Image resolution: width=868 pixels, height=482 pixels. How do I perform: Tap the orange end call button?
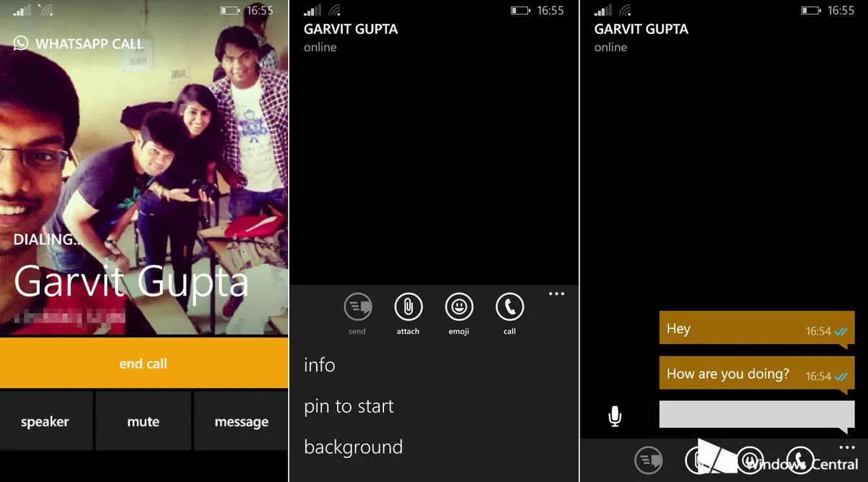tap(144, 363)
